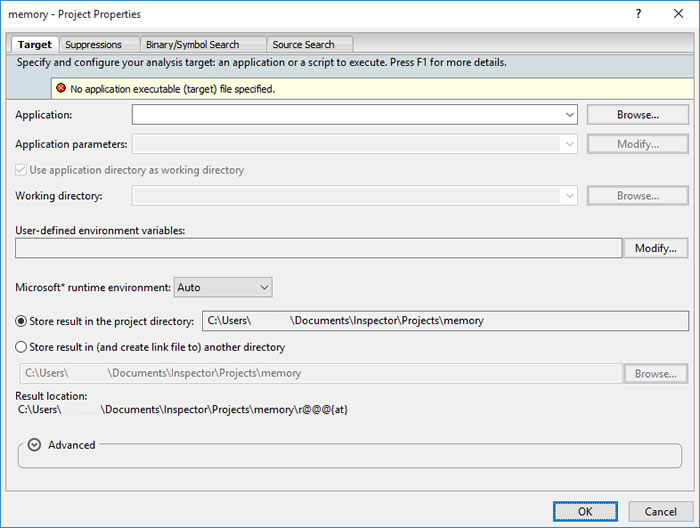Image resolution: width=700 pixels, height=528 pixels.
Task: Confirm the dialog with OK
Action: coord(584,511)
